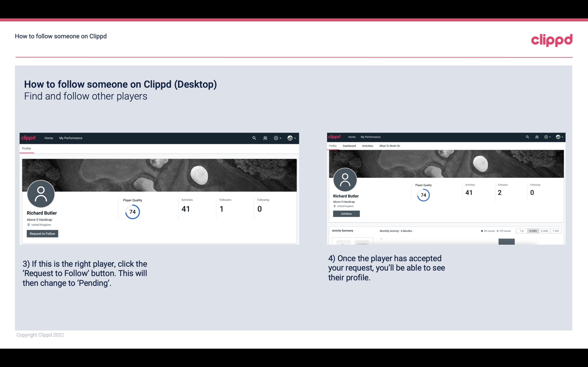Select the '1 yr' activity duration option

522,231
